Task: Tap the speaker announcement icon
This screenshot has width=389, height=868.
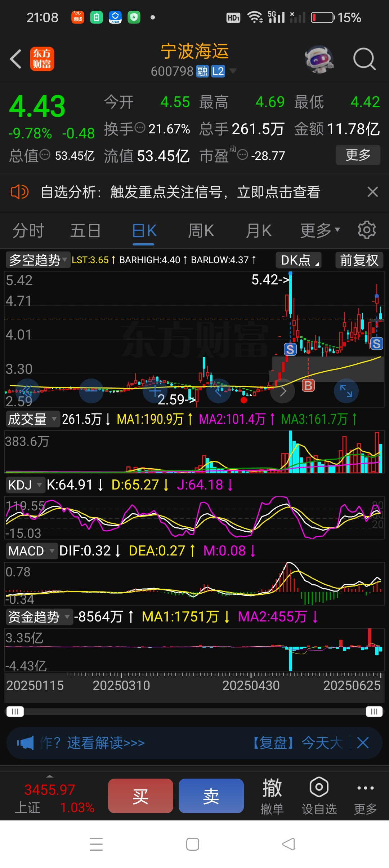Action: coord(19,192)
